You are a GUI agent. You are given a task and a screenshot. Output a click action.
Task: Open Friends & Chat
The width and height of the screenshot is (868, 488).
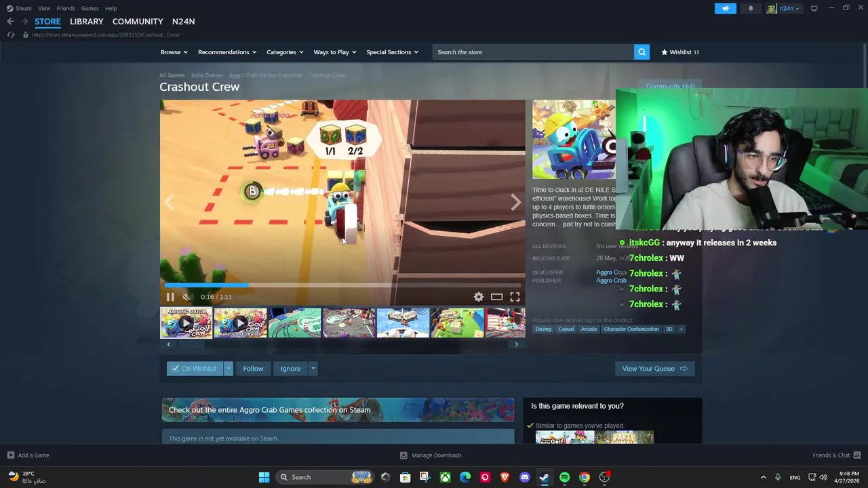pyautogui.click(x=836, y=455)
